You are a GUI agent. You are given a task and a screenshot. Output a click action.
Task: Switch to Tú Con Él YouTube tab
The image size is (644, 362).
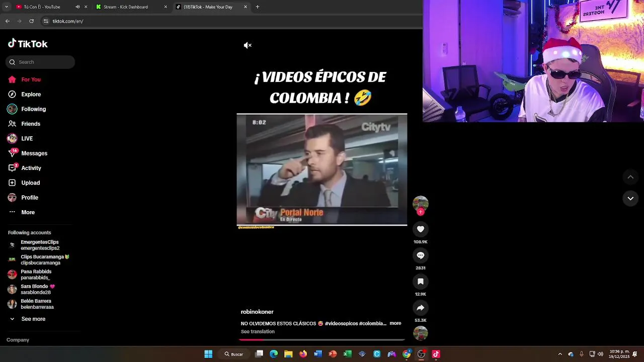coord(43,7)
